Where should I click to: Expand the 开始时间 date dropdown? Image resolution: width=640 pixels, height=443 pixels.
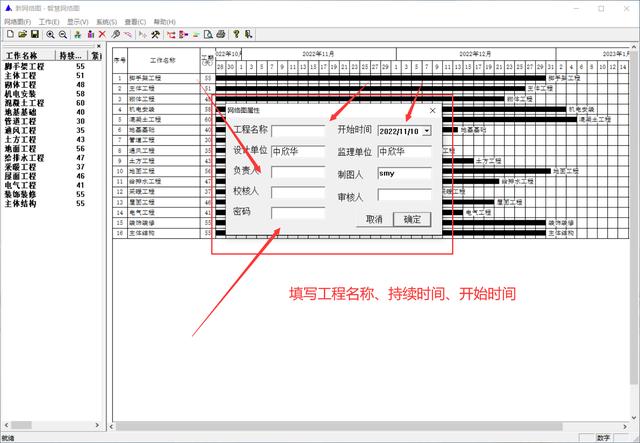pos(427,131)
